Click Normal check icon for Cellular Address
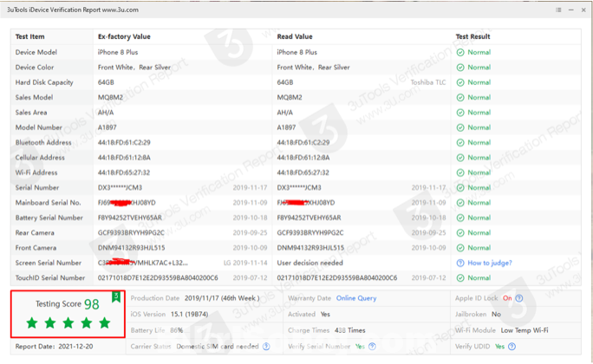Screen dimensions: 593x364 pos(460,158)
